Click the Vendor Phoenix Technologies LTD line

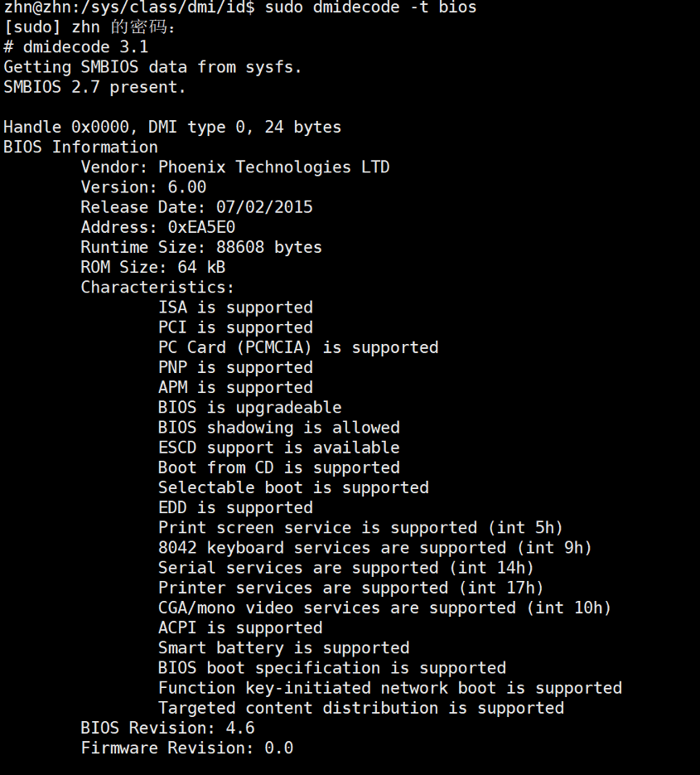click(x=235, y=167)
